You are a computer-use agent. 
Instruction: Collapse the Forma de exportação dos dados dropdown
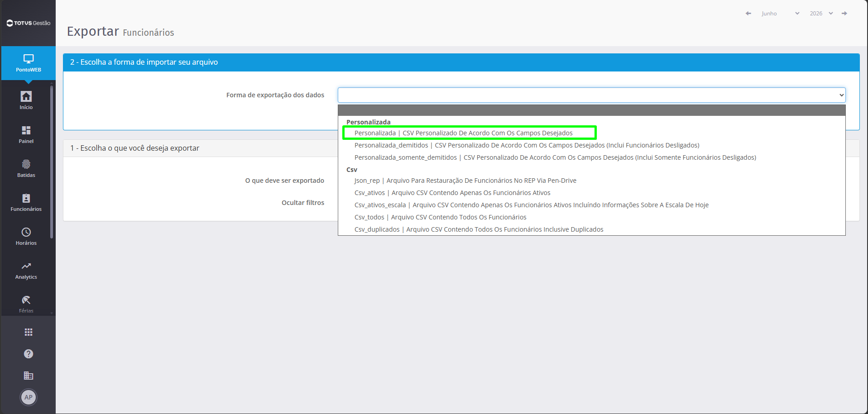click(x=592, y=95)
